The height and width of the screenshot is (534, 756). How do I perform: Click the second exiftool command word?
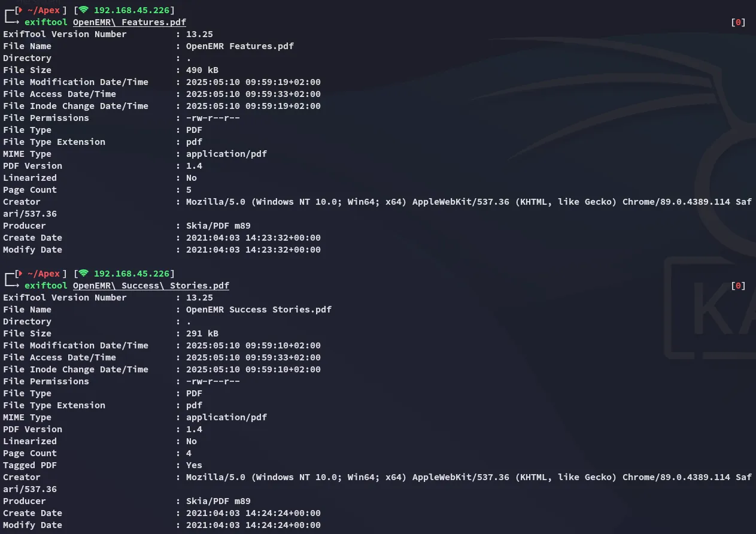tap(46, 286)
